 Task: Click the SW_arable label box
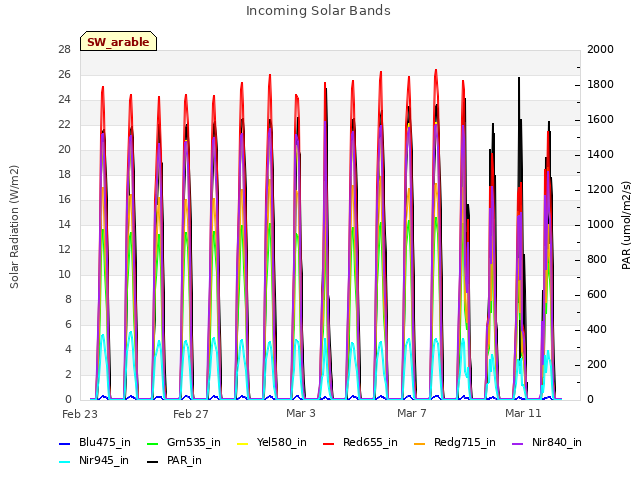(x=118, y=41)
